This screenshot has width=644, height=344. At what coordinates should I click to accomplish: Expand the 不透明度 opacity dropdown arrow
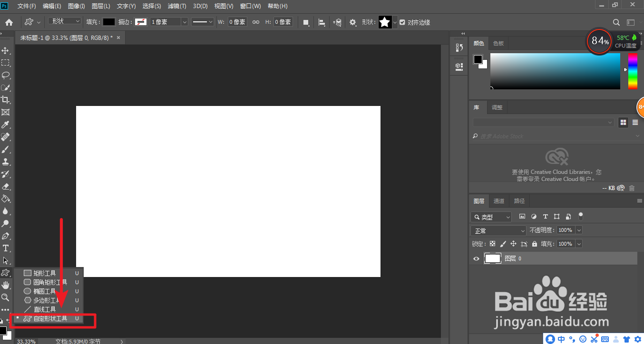point(579,230)
